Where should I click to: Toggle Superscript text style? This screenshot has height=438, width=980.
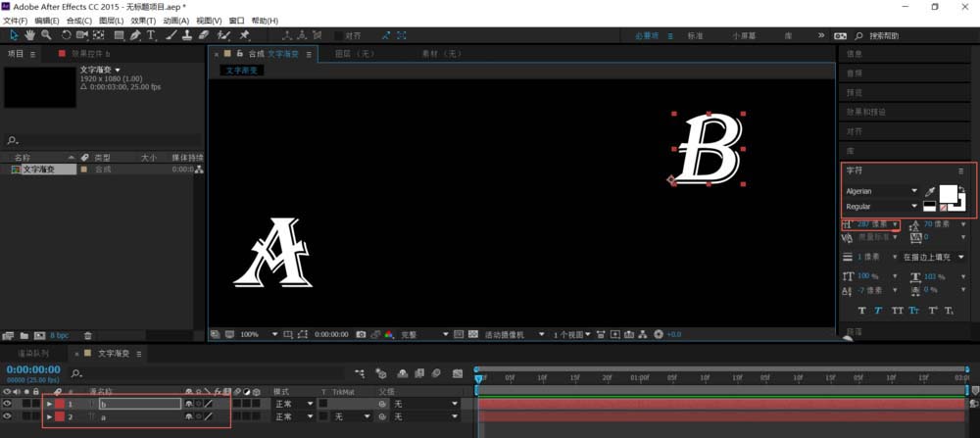(x=933, y=311)
